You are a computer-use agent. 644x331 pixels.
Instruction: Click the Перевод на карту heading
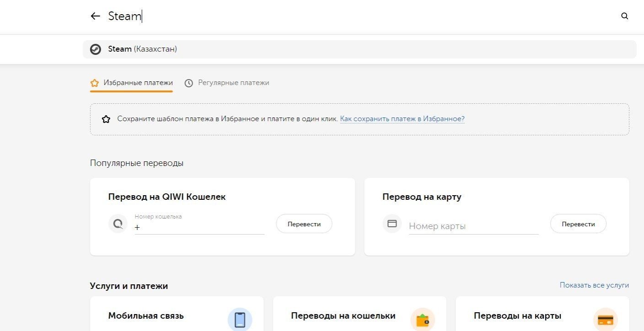click(x=422, y=197)
